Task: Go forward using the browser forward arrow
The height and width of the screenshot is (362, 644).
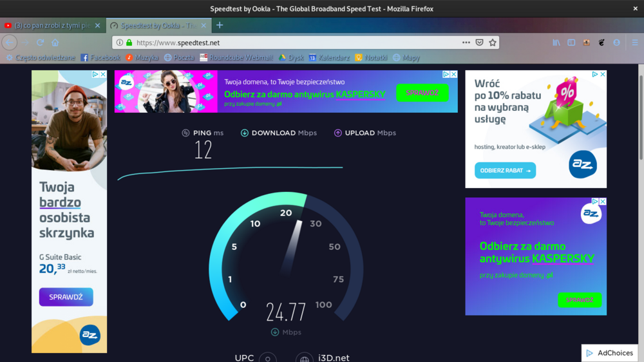Action: pyautogui.click(x=25, y=43)
